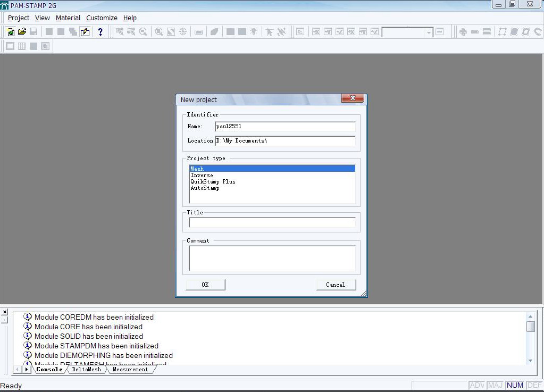The width and height of the screenshot is (544, 392).
Task: Click 'Module DIEMORPHING has been initialized' line
Action: [x=104, y=356]
